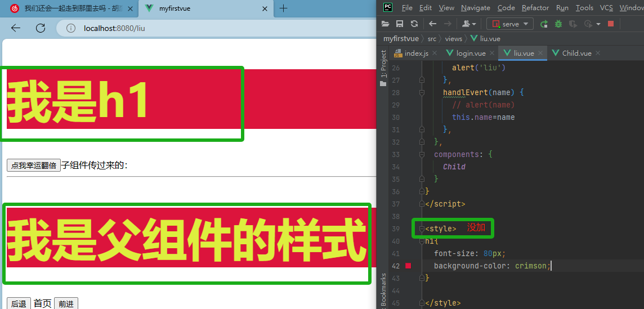The width and height of the screenshot is (644, 309).
Task: Click liu.vue in the breadcrumb path
Action: pos(485,39)
